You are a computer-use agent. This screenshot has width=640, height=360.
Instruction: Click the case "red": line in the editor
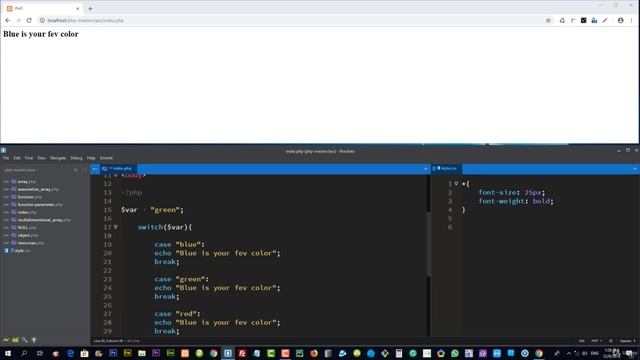[177, 314]
